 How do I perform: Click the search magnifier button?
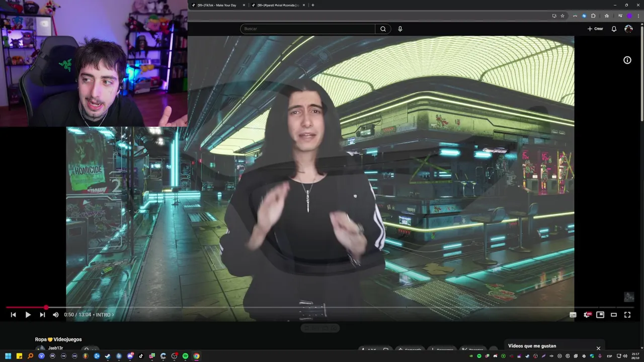pos(383,29)
